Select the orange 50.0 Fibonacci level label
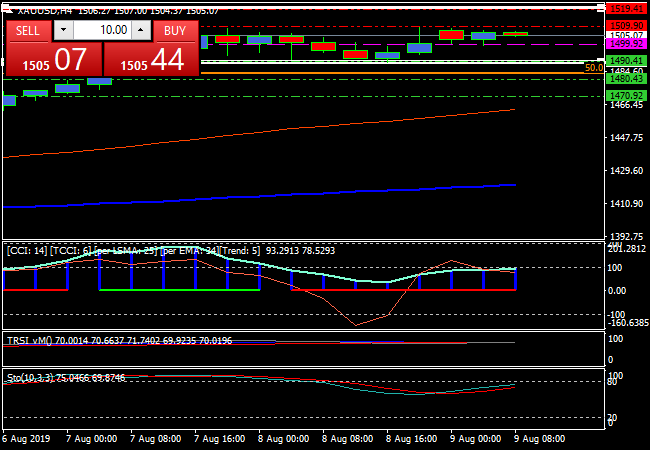Image resolution: width=650 pixels, height=450 pixels. 594,68
